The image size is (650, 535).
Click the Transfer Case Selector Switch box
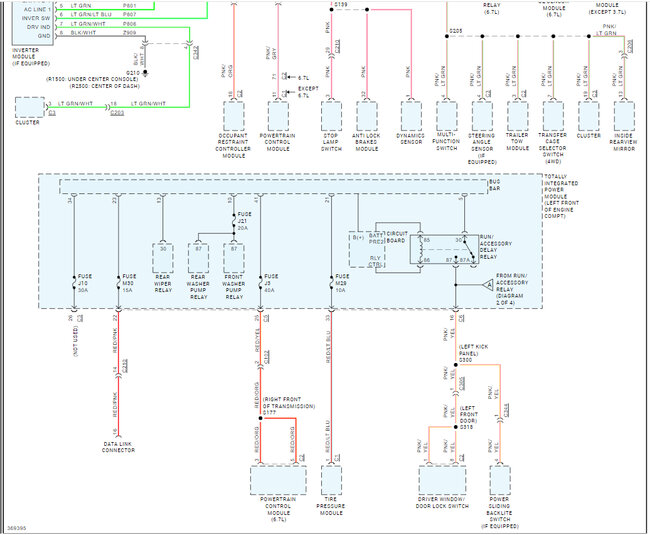pos(553,116)
